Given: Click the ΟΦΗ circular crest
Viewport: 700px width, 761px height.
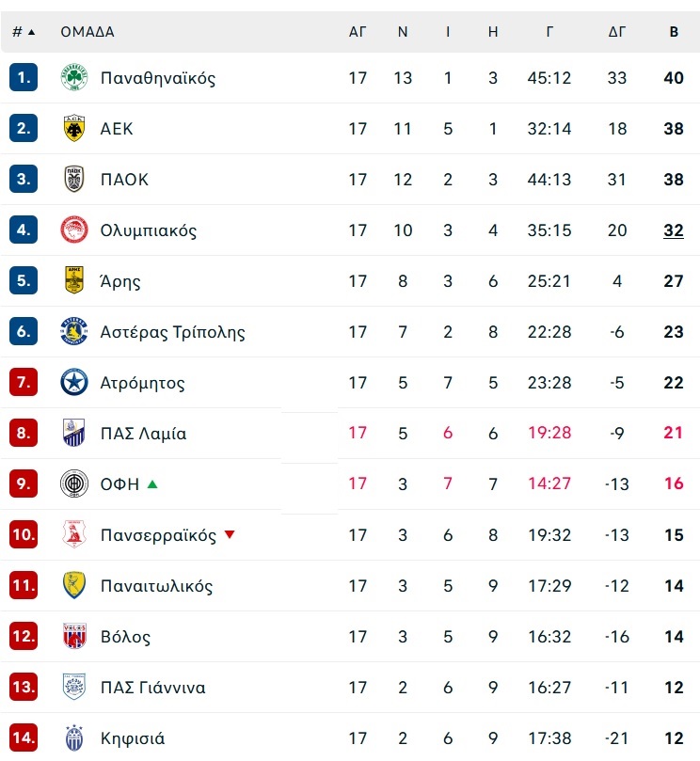Looking at the screenshot, I should (73, 484).
